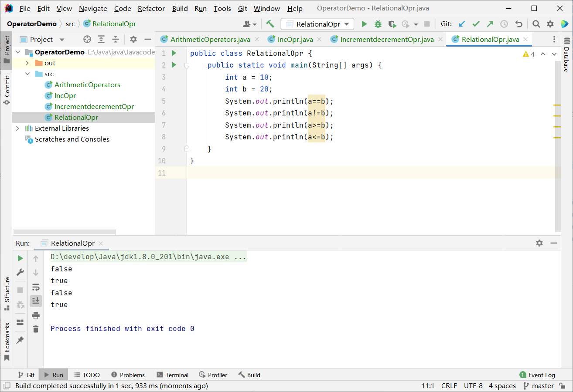573x392 pixels.
Task: Collapse the OperatorDemo project node
Action: pyautogui.click(x=17, y=52)
